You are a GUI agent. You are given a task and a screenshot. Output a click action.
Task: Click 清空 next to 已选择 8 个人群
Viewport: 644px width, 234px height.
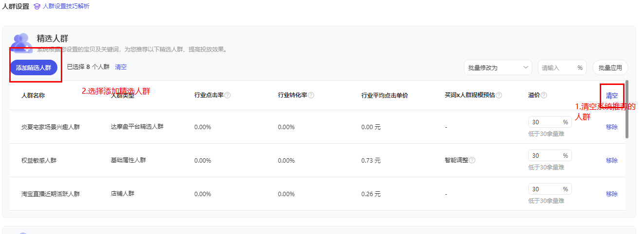[121, 67]
